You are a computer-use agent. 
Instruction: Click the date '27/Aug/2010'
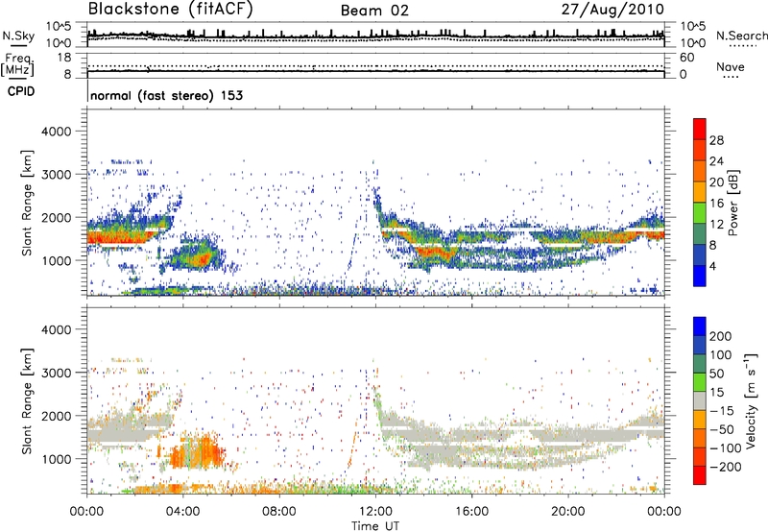coord(612,10)
